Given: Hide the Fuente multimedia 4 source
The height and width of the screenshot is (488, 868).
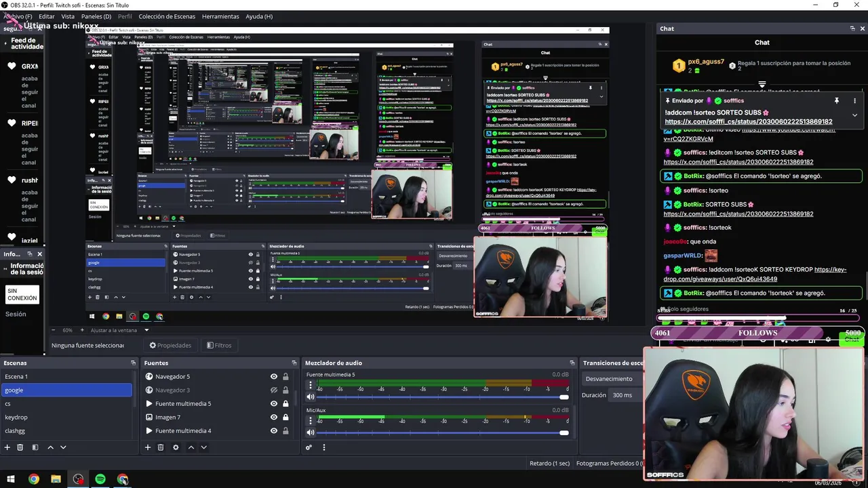Looking at the screenshot, I should pyautogui.click(x=274, y=430).
